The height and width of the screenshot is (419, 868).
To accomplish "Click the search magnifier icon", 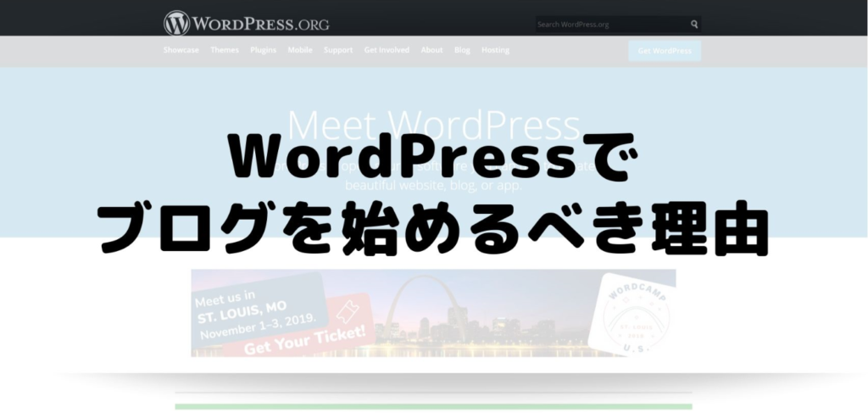I will (x=694, y=25).
